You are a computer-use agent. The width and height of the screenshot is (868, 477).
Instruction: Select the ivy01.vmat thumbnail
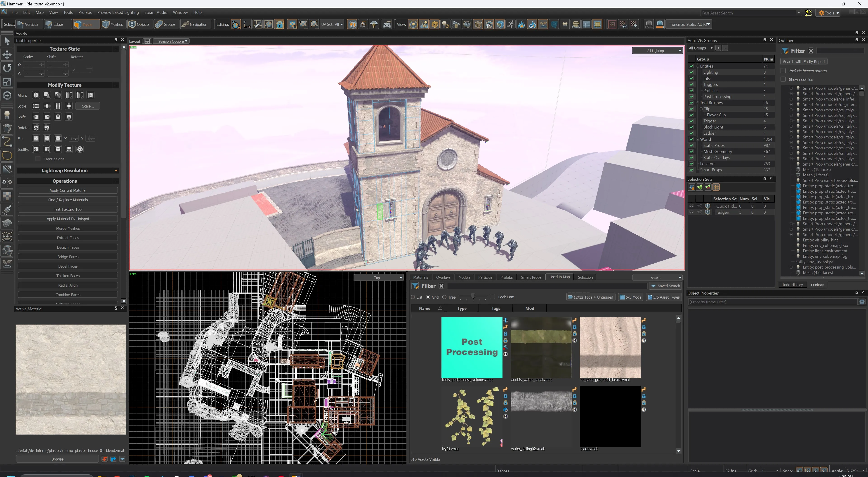click(471, 417)
